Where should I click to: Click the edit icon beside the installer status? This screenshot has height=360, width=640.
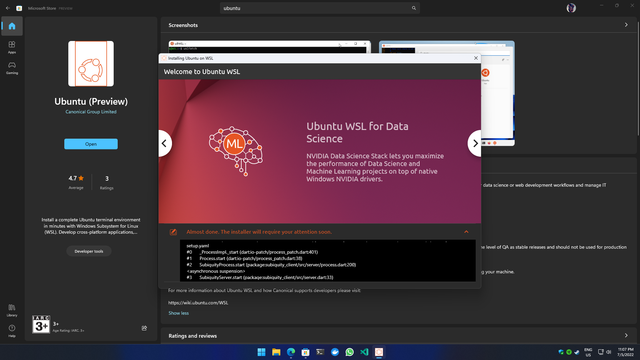[173, 232]
